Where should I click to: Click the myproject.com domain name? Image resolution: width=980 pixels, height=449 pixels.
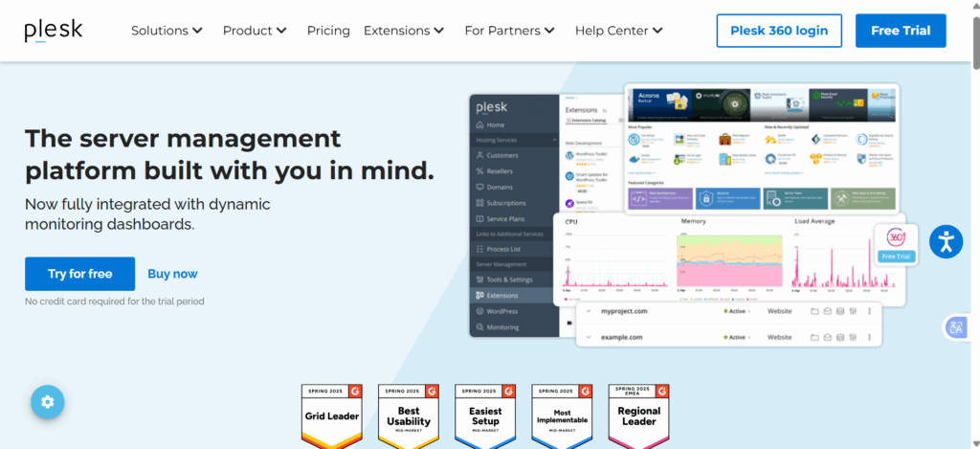click(624, 311)
